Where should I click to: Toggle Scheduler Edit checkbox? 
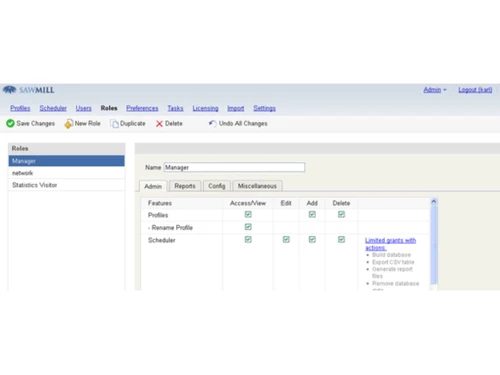pyautogui.click(x=286, y=239)
